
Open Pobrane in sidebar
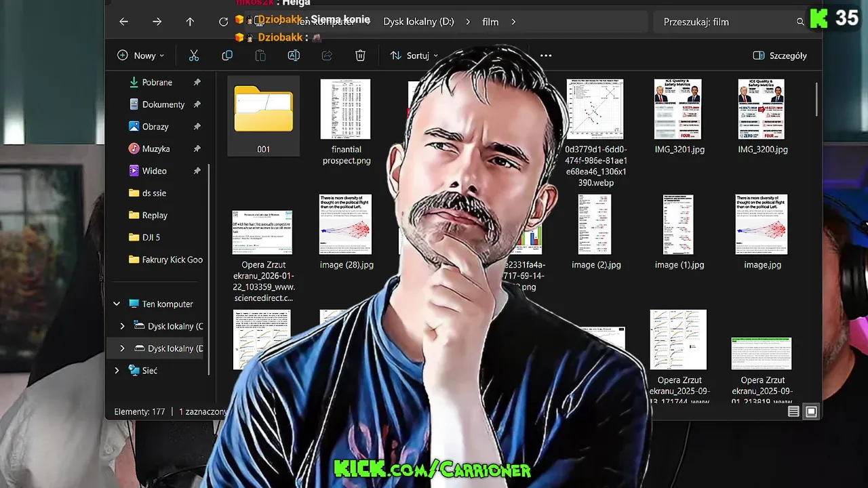click(157, 82)
